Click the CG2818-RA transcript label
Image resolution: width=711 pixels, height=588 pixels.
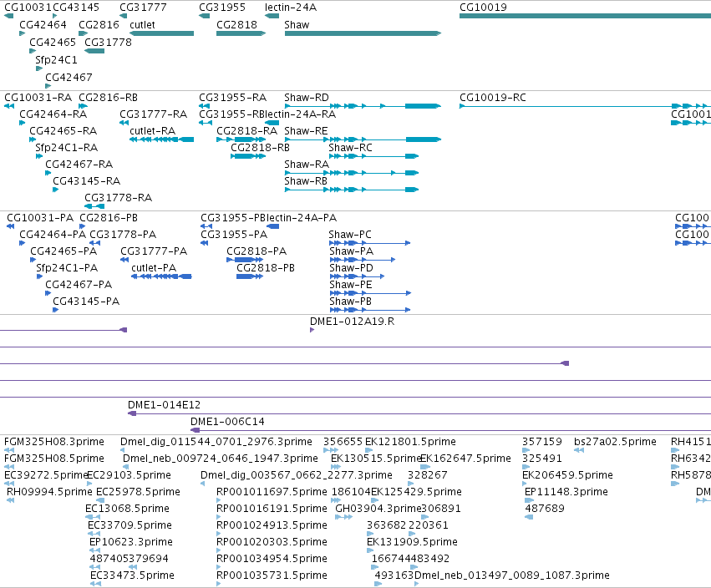pos(246,131)
